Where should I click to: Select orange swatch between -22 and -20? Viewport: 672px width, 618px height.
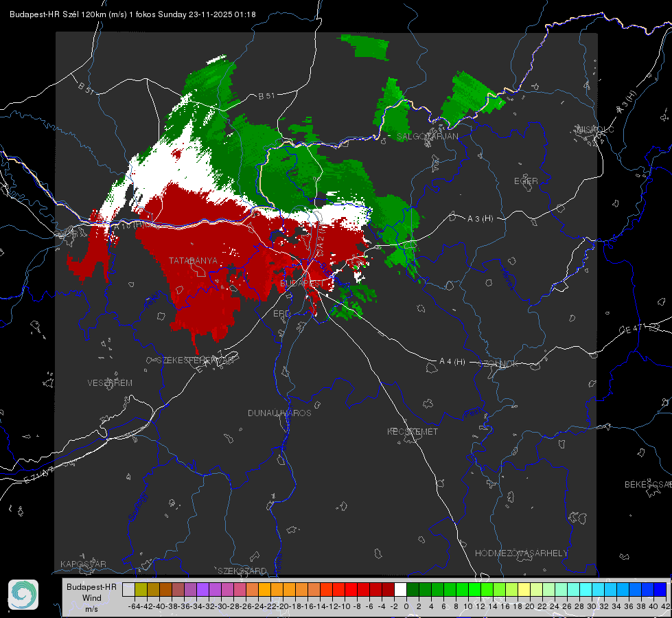277,589
